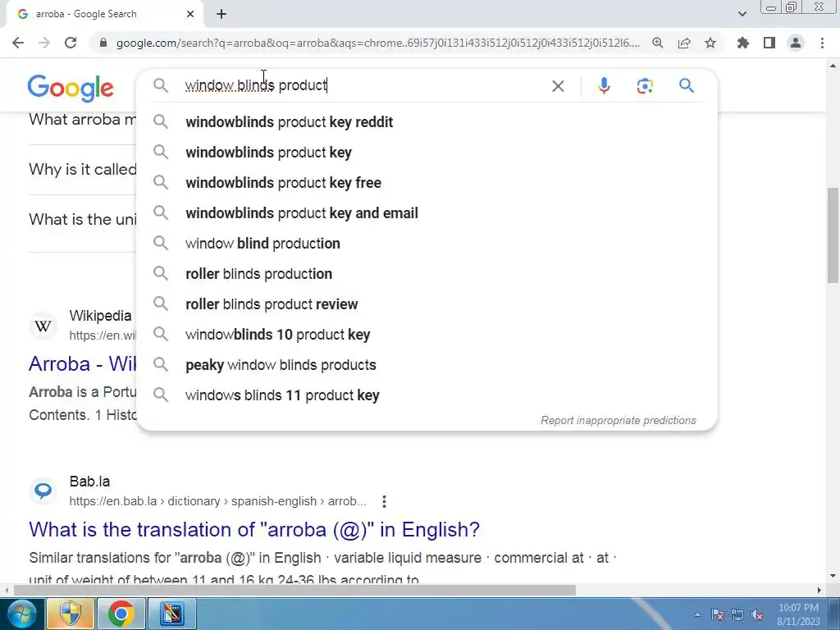Image resolution: width=840 pixels, height=630 pixels.
Task: Open the third taskbar application icon
Action: click(172, 614)
